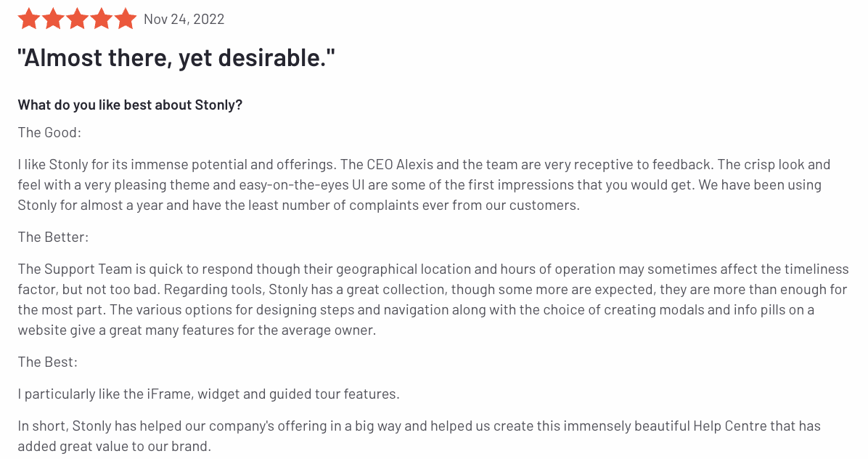
Task: Click the Support Team paragraph
Action: (433, 299)
